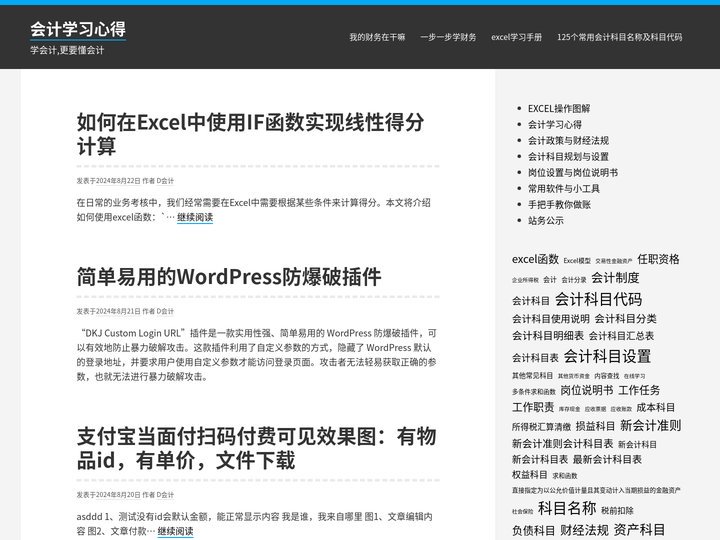Select the 新会计准则 tag
Screen dimensions: 720x540
point(650,426)
